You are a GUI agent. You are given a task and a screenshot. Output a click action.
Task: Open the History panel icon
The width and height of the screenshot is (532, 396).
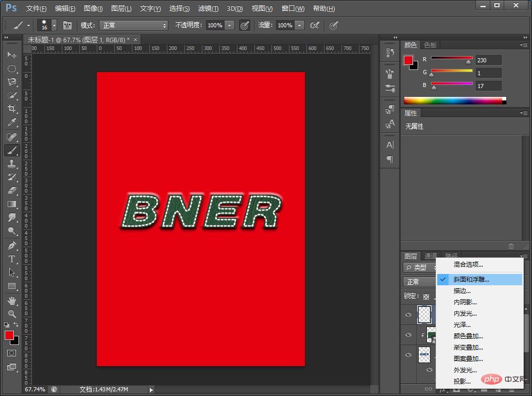click(x=390, y=52)
